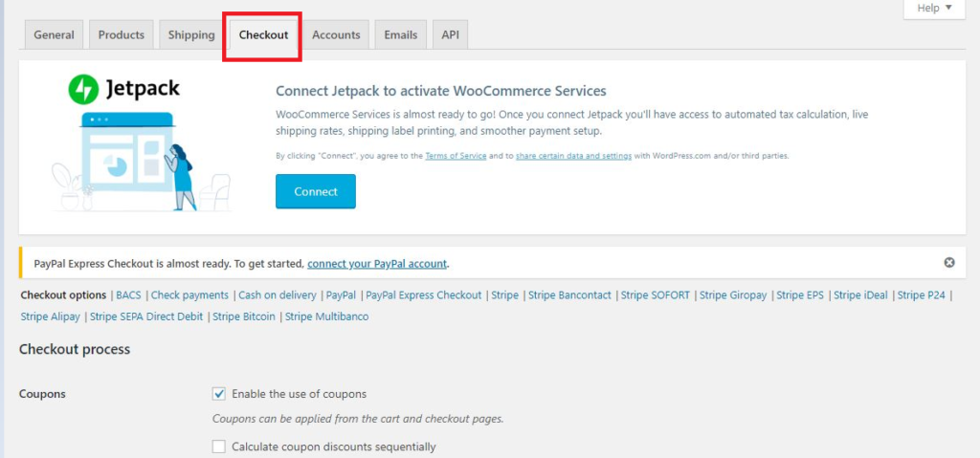
Task: Open the Help dropdown
Action: tap(934, 8)
